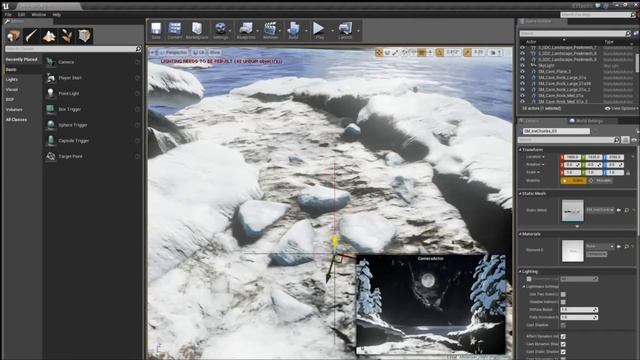Collapse the Materials section
This screenshot has width=640, height=360.
520,234
